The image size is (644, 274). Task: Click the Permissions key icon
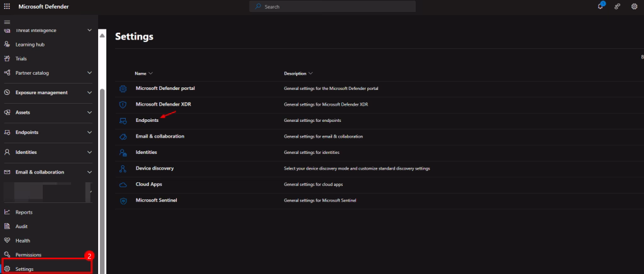(x=7, y=255)
